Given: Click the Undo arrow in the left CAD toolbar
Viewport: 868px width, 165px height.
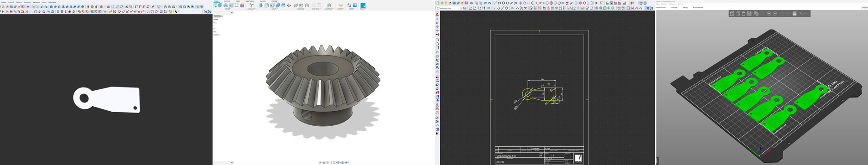Looking at the screenshot, I should point(42,7).
